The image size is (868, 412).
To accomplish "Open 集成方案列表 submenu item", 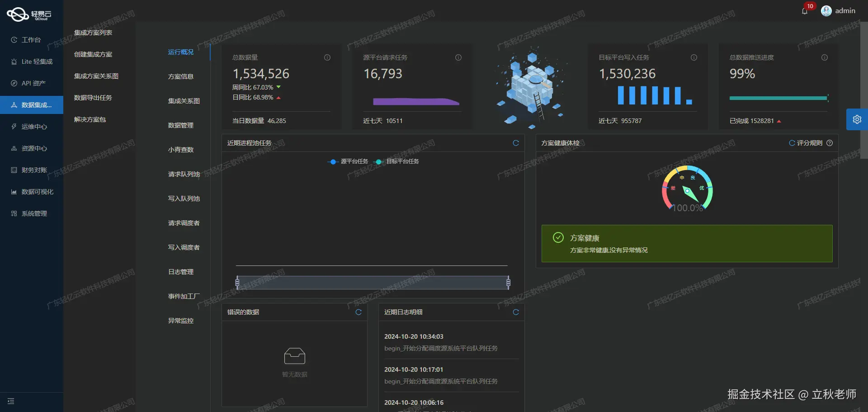I will [93, 33].
